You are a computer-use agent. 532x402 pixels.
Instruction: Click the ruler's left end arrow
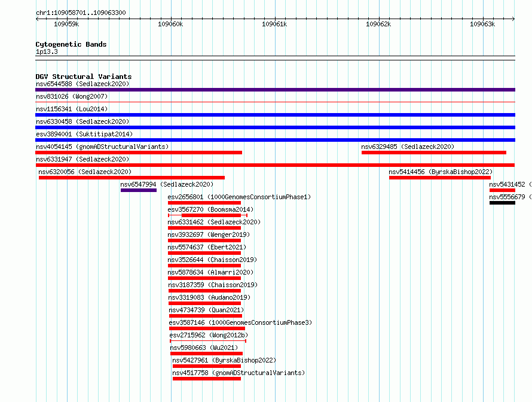(37, 19)
